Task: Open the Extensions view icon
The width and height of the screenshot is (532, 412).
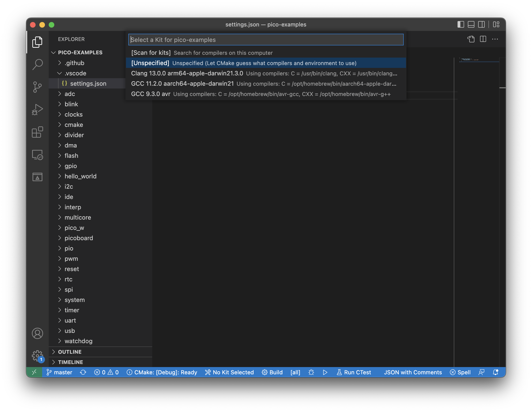Action: [x=37, y=132]
